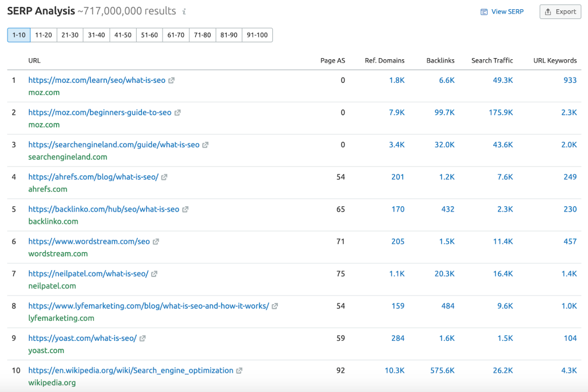Click the backlinko.com domain text
The image size is (588, 392).
pyautogui.click(x=53, y=221)
